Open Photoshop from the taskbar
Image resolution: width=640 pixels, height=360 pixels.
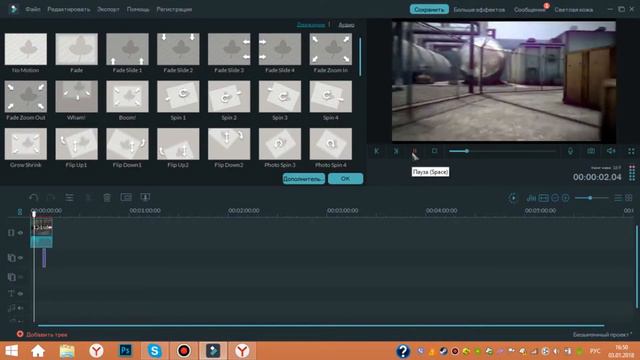point(125,351)
